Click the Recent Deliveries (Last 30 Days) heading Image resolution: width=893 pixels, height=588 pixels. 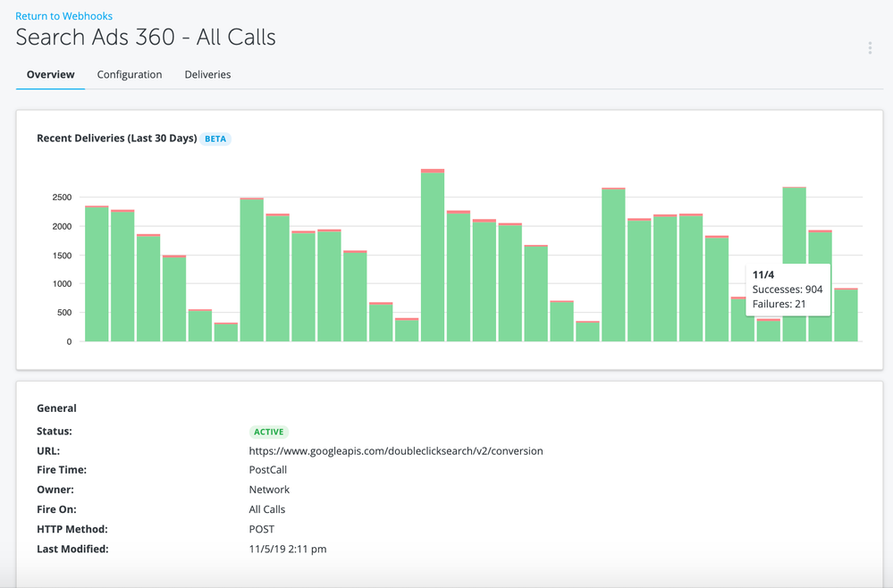(x=116, y=139)
